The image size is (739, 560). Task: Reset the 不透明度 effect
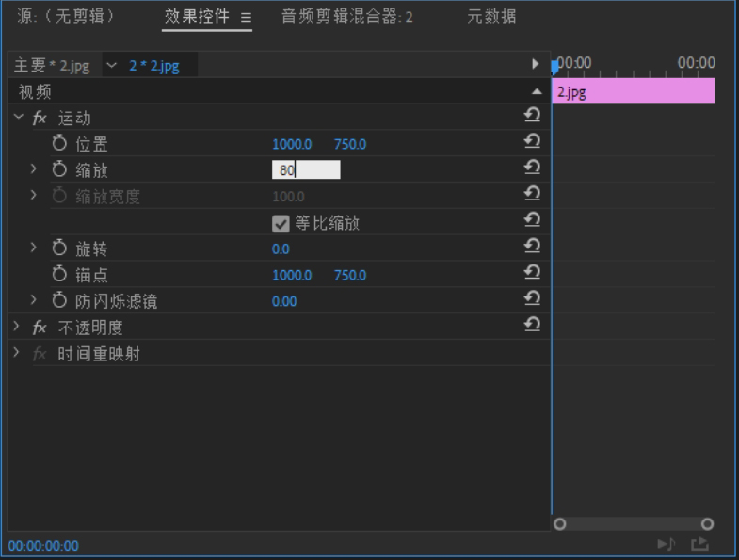[x=532, y=325]
